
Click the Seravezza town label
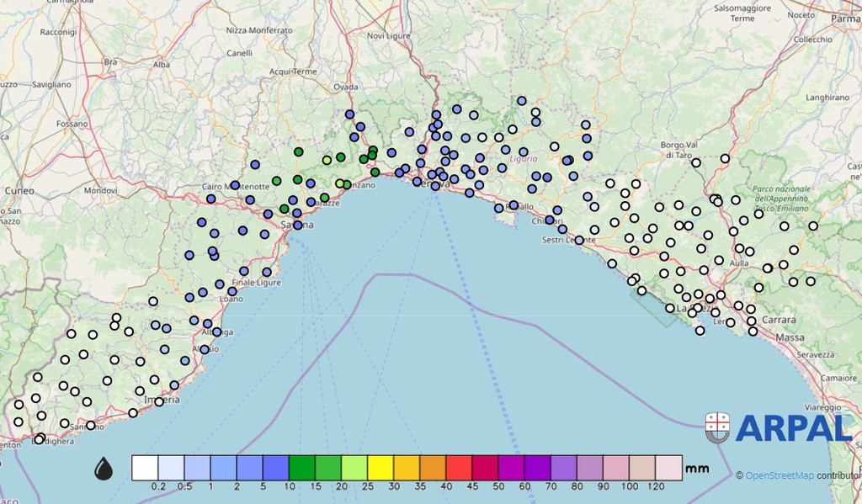[x=815, y=355]
